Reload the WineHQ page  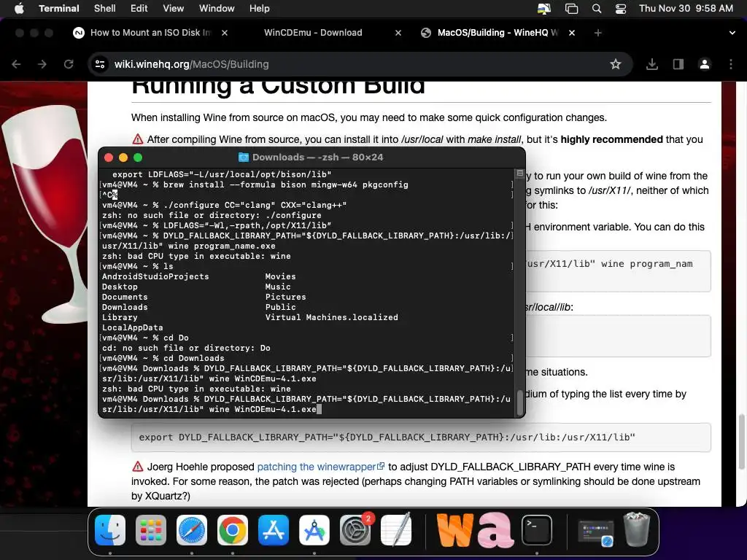pyautogui.click(x=69, y=64)
